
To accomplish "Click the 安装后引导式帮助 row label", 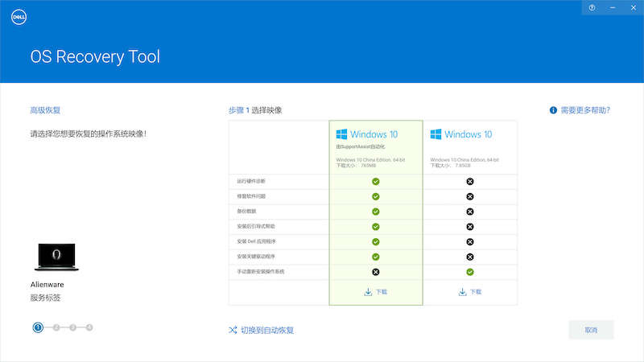I will tap(256, 226).
